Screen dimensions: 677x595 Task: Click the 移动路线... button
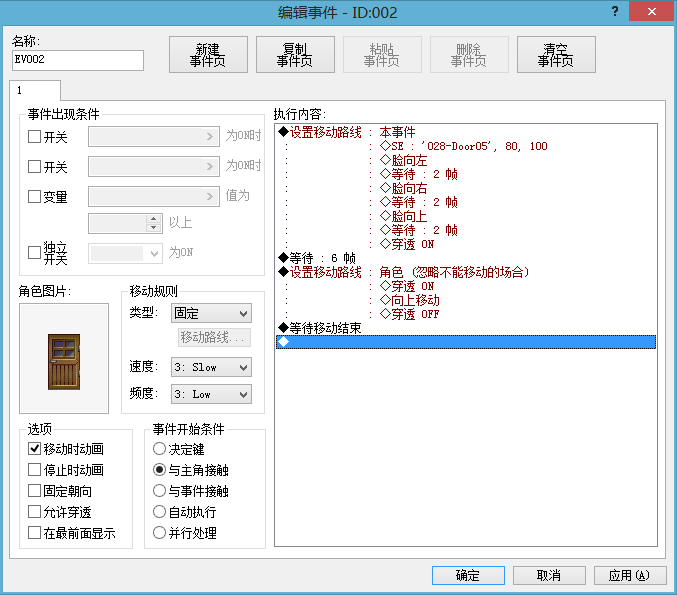(x=214, y=337)
